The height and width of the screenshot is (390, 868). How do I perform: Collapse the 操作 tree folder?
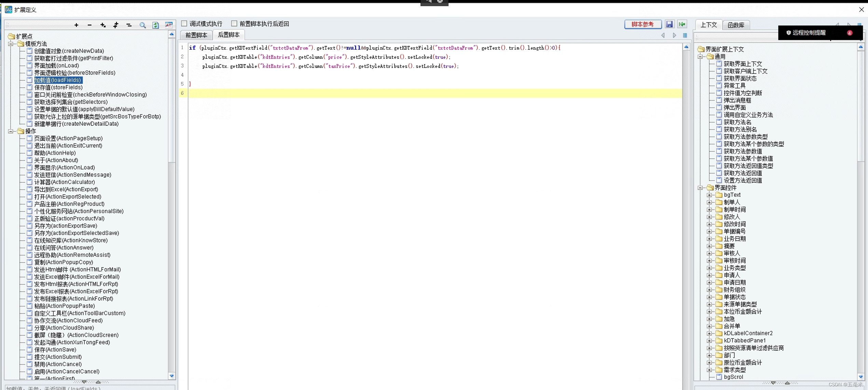click(x=11, y=131)
